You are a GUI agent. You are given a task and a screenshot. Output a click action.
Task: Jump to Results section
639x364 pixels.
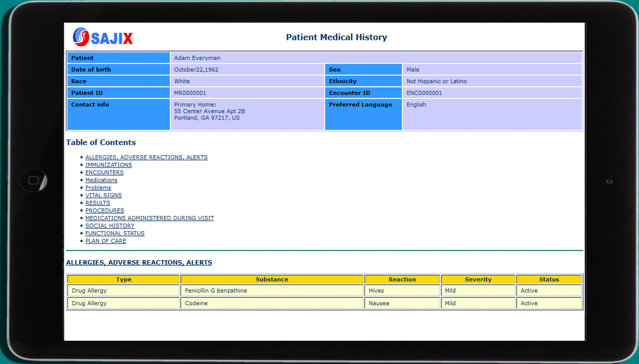[98, 203]
